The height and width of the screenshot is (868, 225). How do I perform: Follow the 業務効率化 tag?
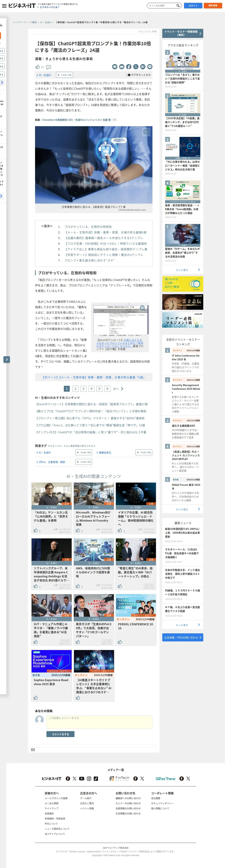click(144, 452)
